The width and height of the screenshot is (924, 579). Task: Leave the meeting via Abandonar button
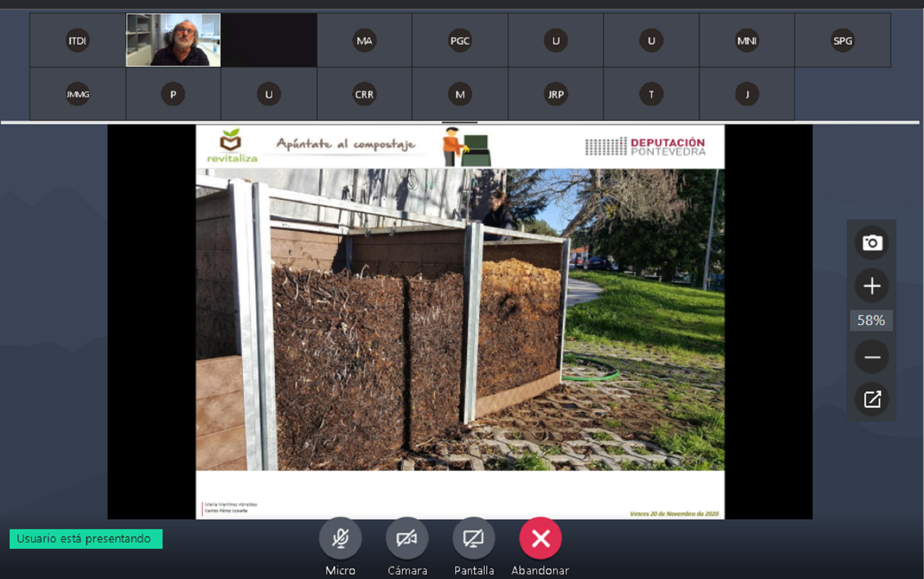pyautogui.click(x=540, y=538)
